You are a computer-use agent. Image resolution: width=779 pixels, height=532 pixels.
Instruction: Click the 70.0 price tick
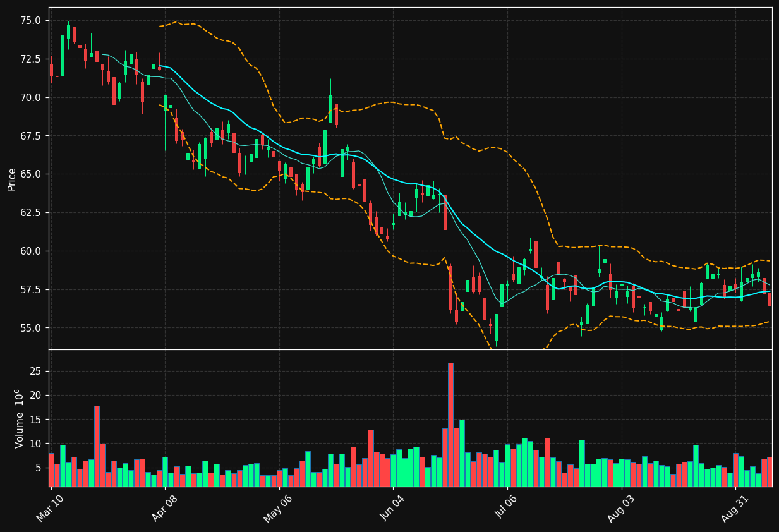click(31, 97)
